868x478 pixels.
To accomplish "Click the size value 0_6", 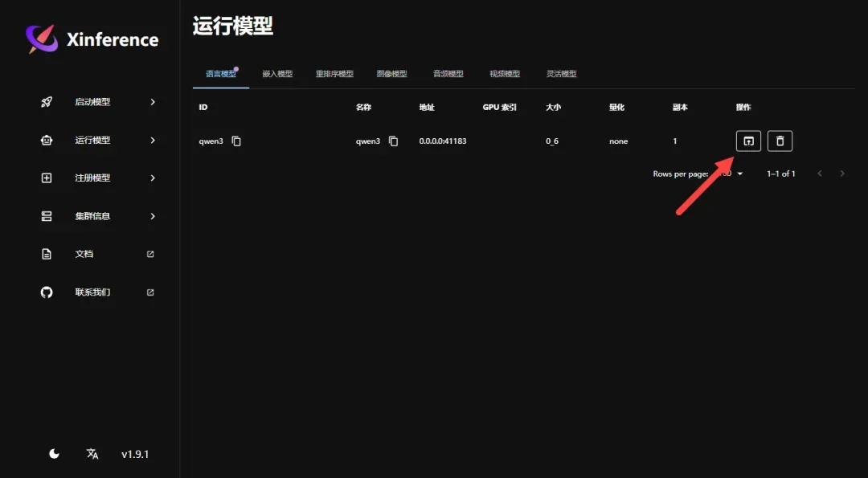I will [x=552, y=141].
